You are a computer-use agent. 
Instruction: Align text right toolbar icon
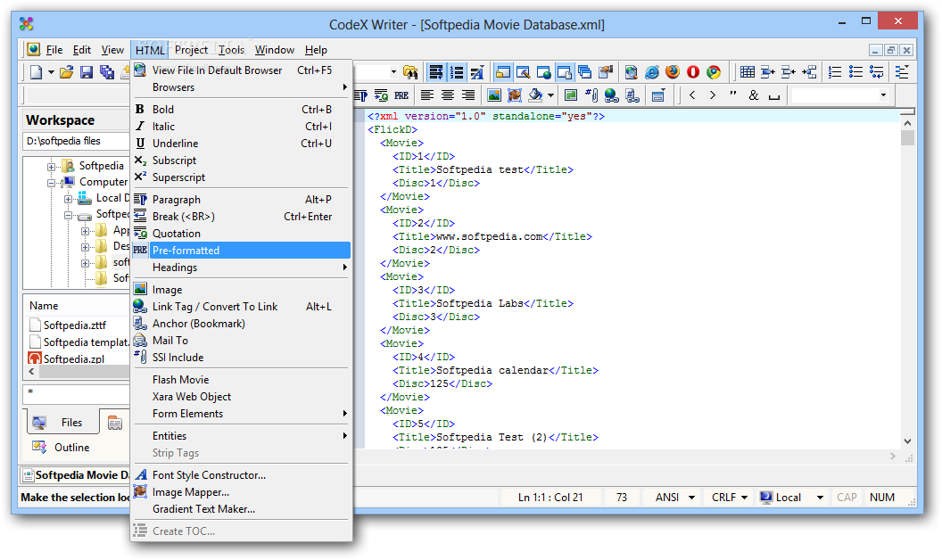pos(468,95)
